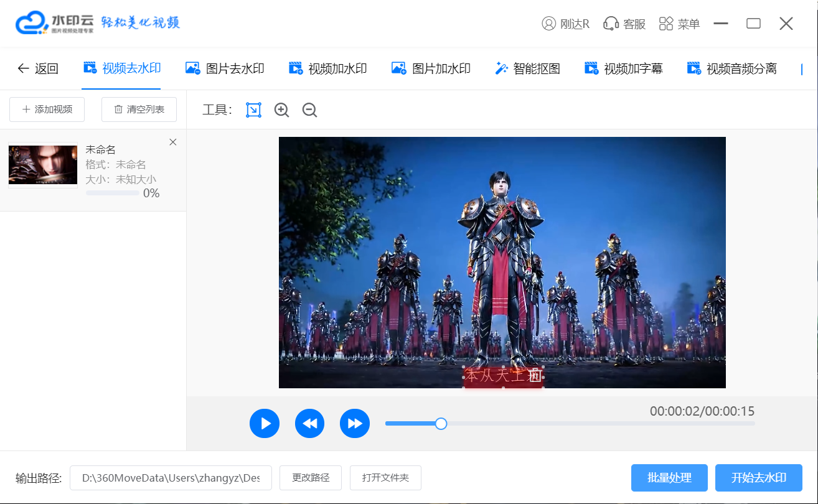Screen dimensions: 818x504
Task: Select the 未命名 video thumbnail
Action: click(43, 165)
